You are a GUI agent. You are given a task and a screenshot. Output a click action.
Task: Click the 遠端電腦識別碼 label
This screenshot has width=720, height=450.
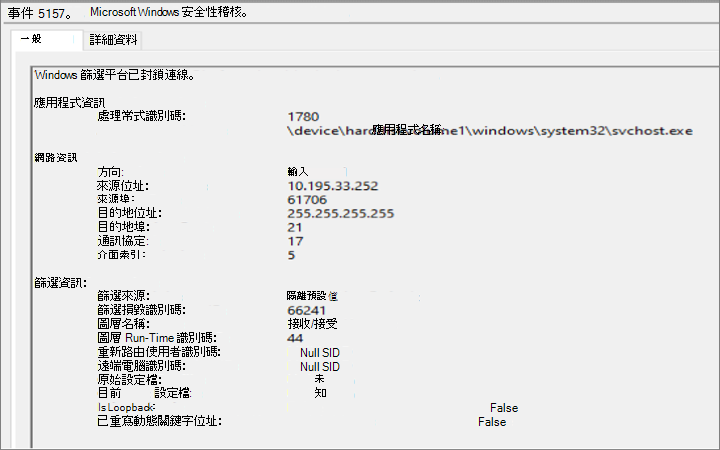pos(141,366)
